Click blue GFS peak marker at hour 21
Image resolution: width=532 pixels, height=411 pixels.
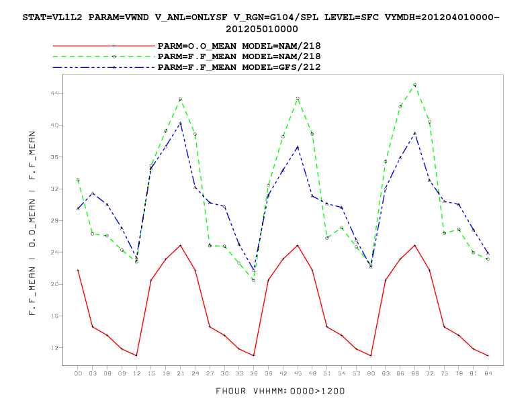pos(181,123)
